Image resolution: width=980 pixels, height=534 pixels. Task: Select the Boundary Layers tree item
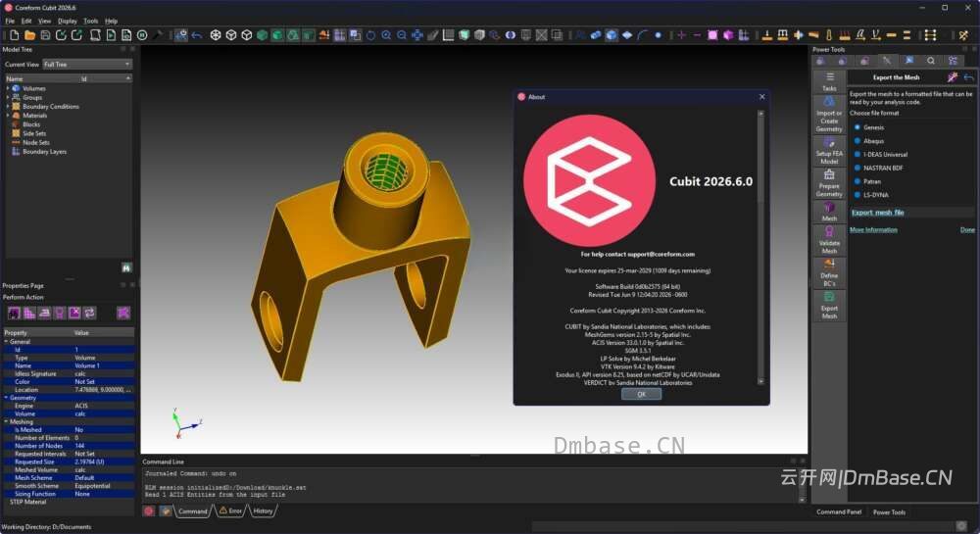tap(44, 152)
